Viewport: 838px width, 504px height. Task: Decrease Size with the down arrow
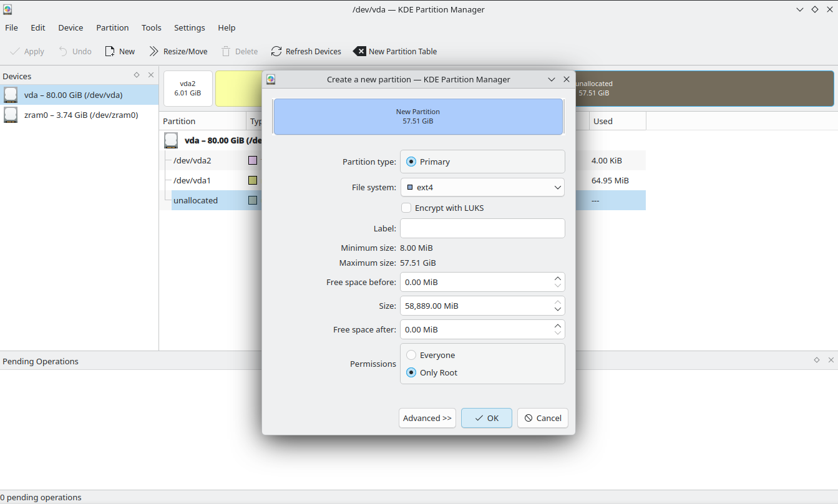558,309
